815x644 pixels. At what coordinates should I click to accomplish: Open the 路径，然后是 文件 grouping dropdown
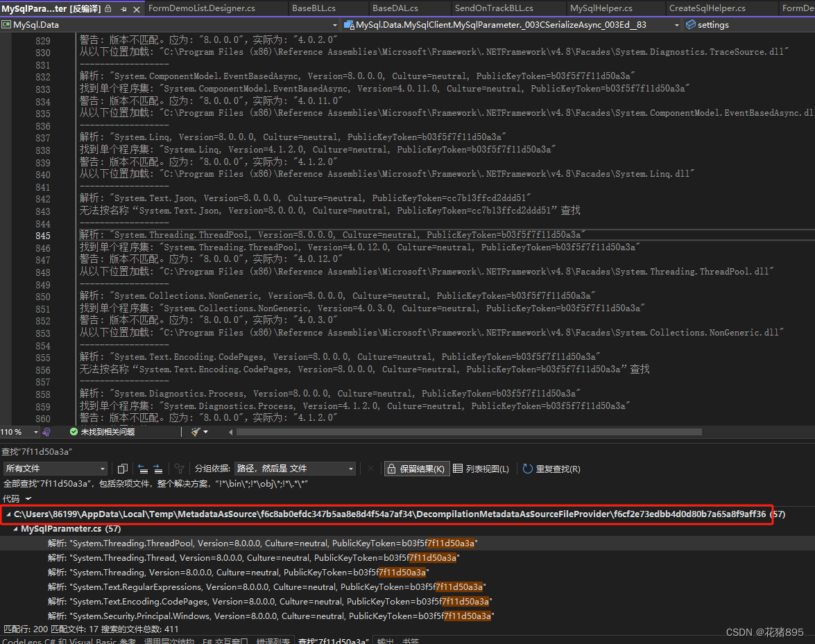[295, 469]
